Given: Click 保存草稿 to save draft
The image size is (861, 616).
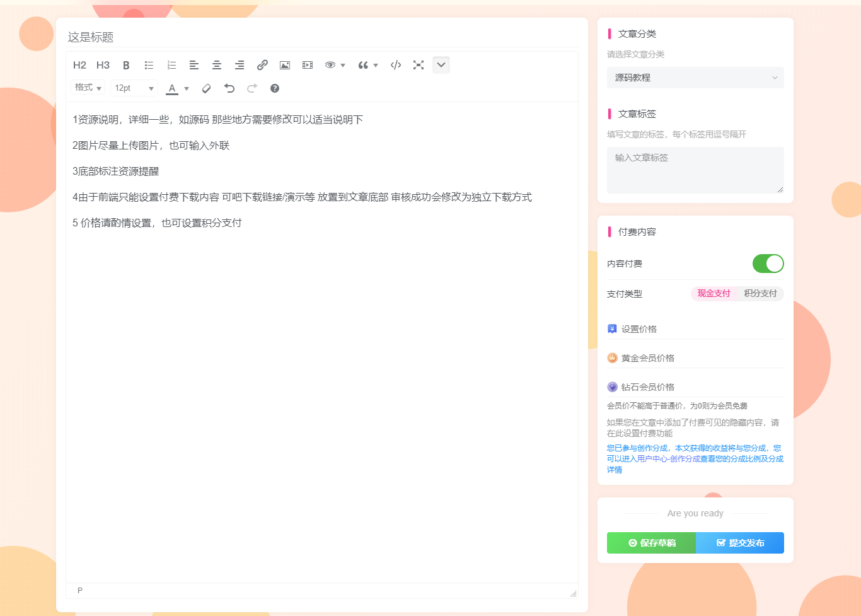Looking at the screenshot, I should click(x=651, y=543).
